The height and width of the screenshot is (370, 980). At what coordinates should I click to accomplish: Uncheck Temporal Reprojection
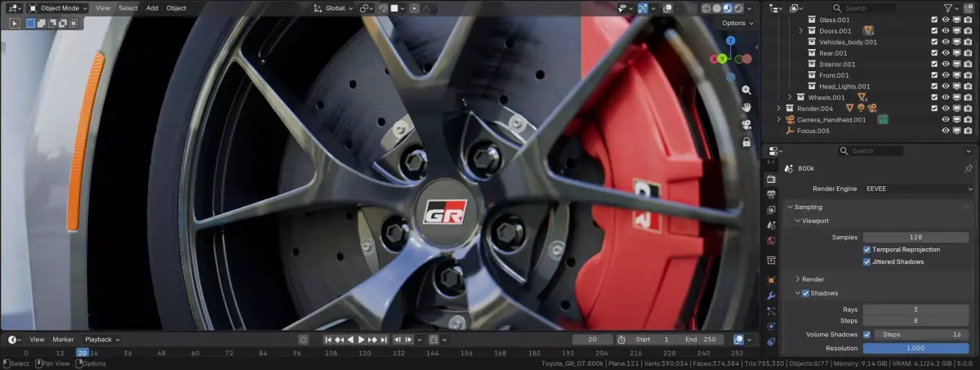point(867,249)
